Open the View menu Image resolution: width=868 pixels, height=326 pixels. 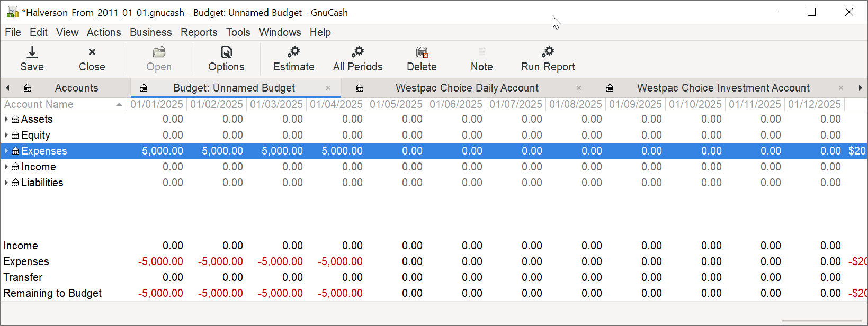pos(67,32)
